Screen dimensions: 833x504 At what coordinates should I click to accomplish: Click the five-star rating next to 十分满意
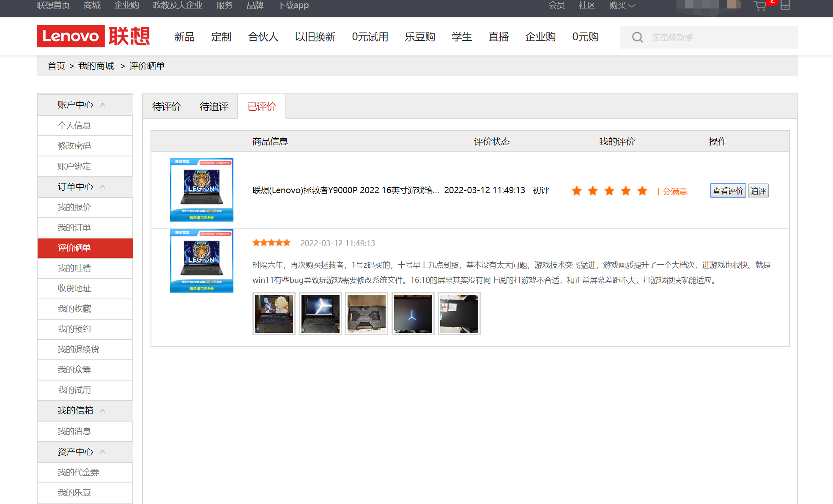click(609, 191)
